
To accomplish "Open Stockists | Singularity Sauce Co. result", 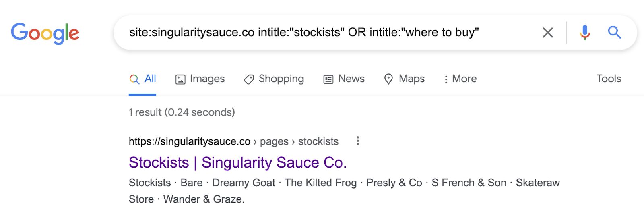I will point(237,163).
